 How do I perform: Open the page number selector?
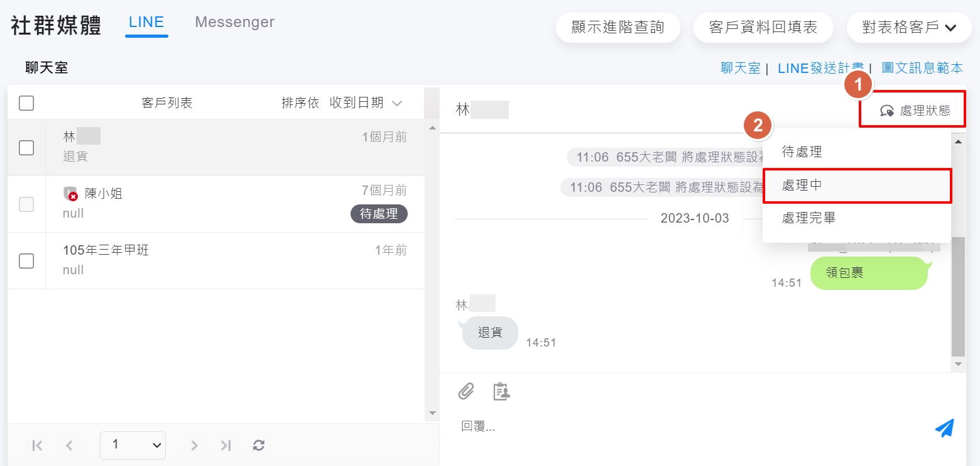pos(133,445)
